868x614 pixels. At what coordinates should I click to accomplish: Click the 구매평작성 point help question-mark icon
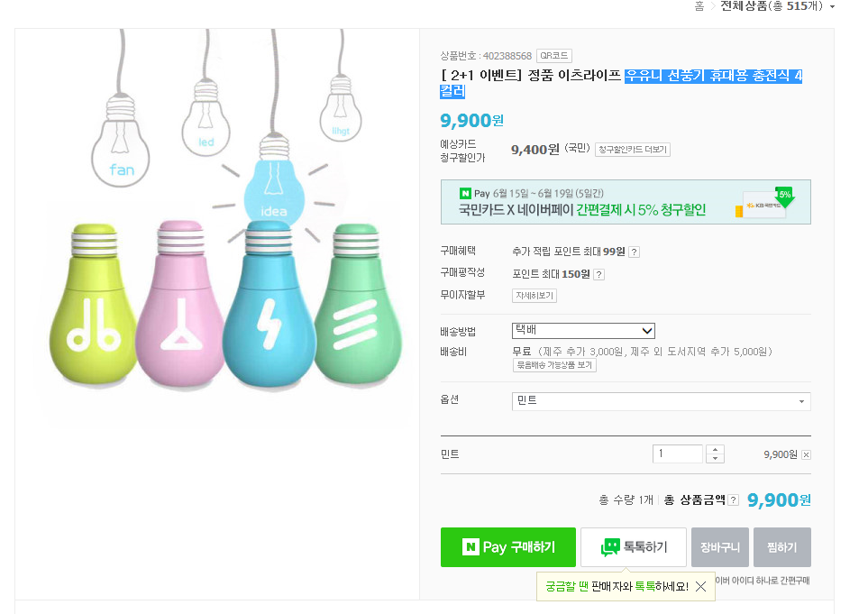coord(598,274)
